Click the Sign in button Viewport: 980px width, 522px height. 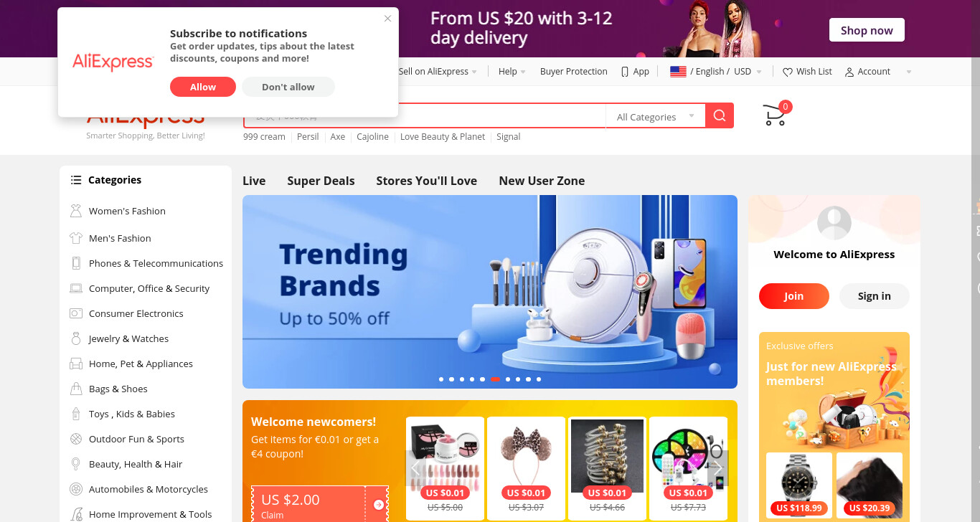tap(874, 296)
